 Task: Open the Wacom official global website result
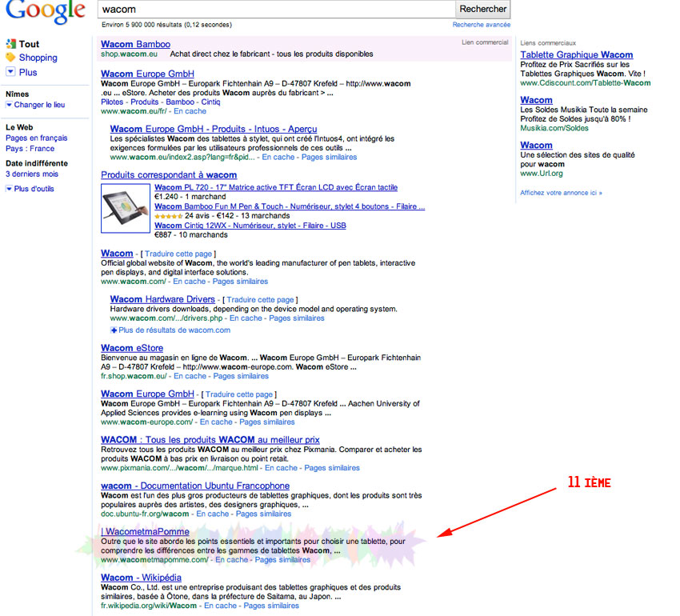click(117, 254)
